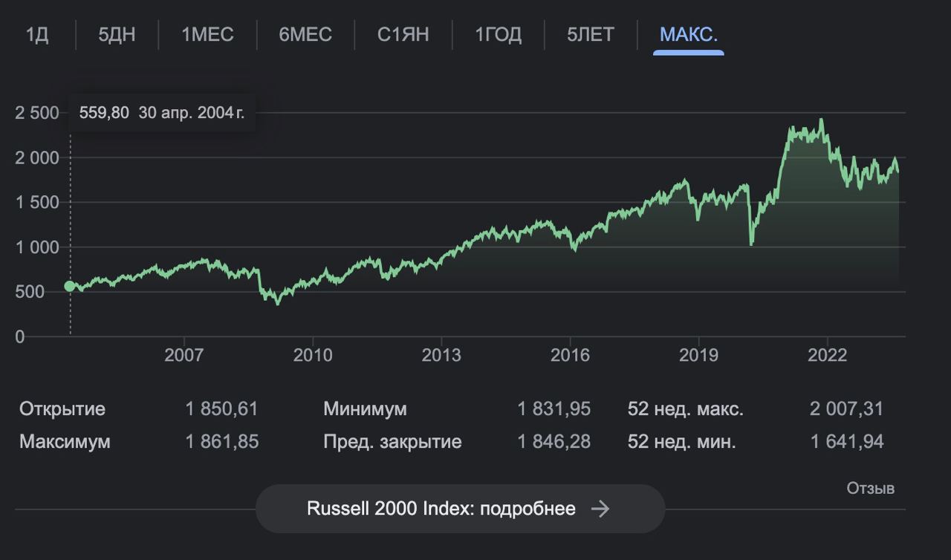
Task: Show the 6МЕС chart period
Action: 305,35
